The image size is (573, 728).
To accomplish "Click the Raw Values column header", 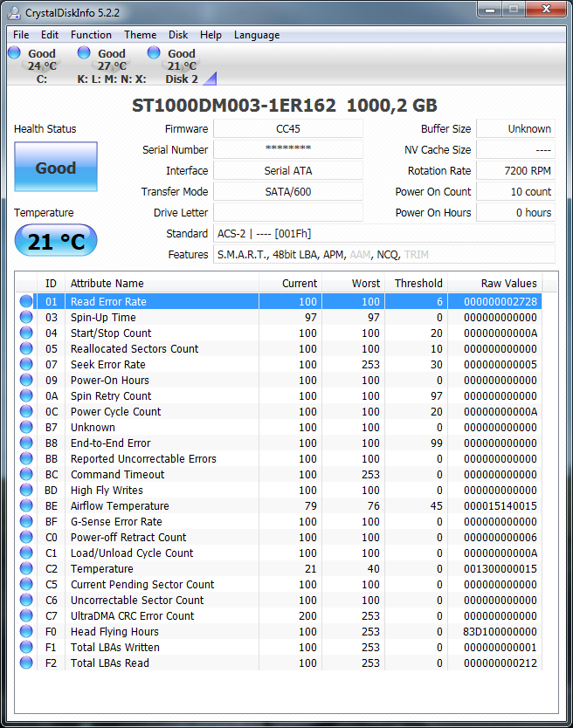I will point(495,283).
